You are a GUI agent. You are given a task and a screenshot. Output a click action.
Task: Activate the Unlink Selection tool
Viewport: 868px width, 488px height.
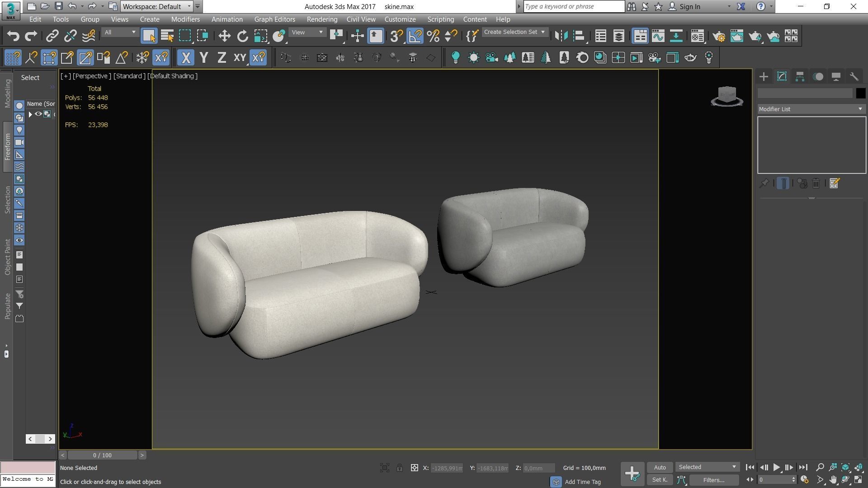pos(70,36)
